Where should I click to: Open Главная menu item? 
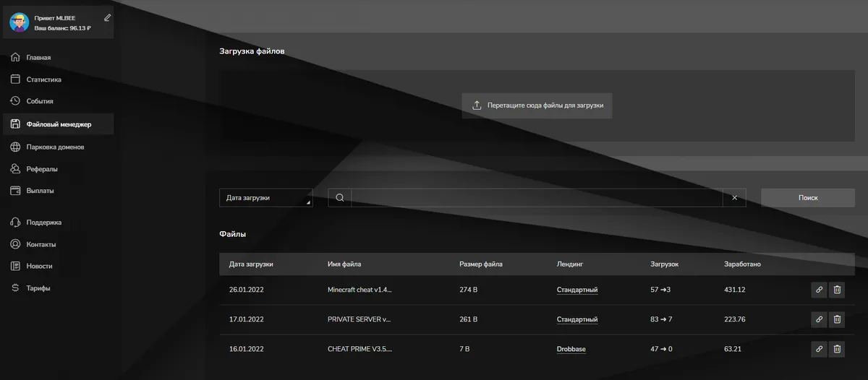coord(38,57)
